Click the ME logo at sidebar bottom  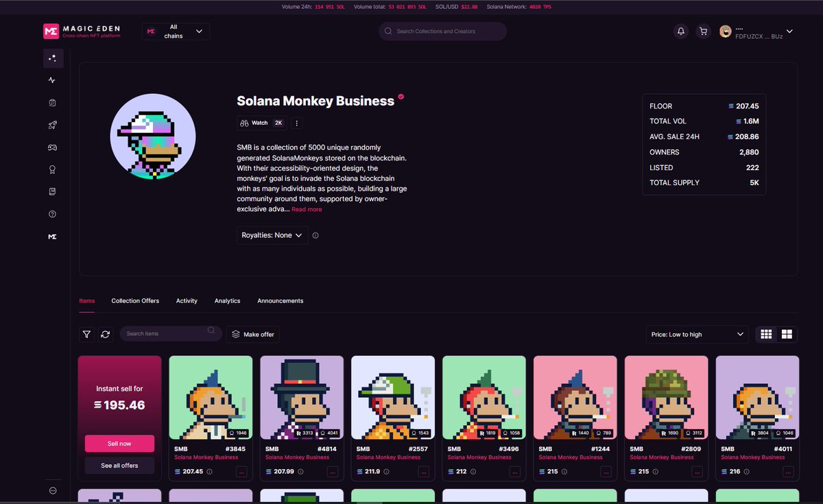click(x=53, y=237)
